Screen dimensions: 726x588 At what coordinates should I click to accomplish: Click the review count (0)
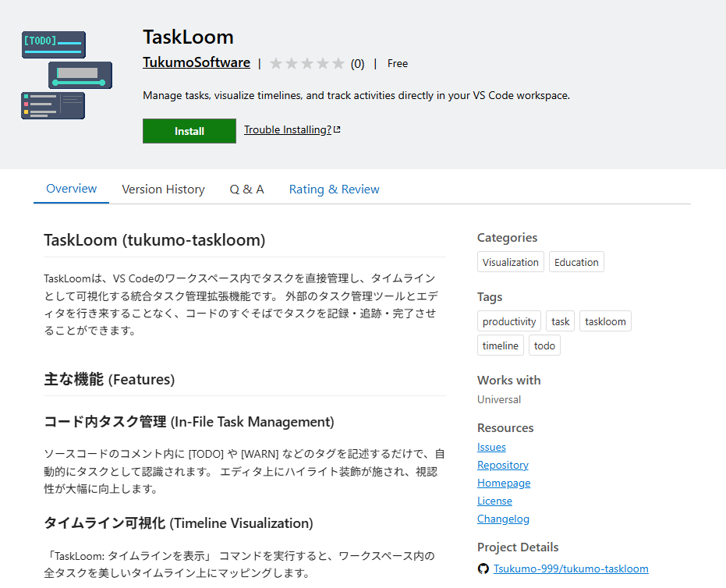[x=357, y=64]
